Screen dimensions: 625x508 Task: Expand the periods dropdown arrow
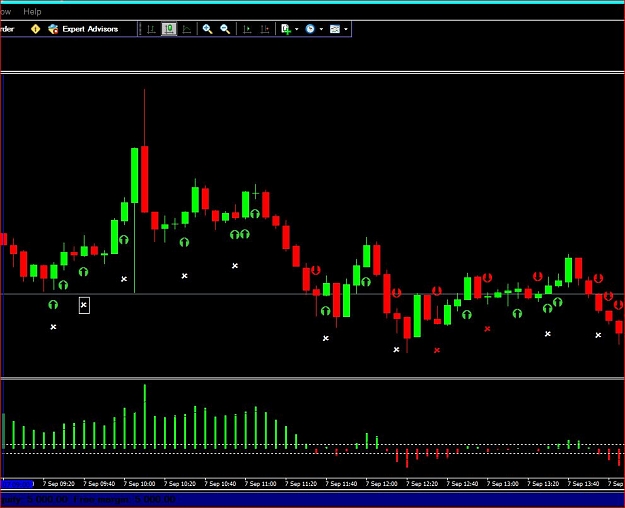pyautogui.click(x=321, y=29)
